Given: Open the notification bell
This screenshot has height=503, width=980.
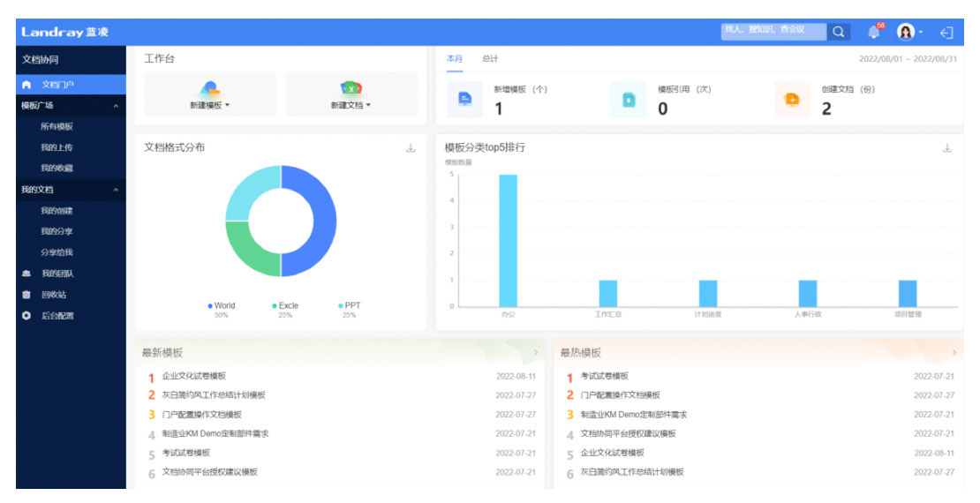Looking at the screenshot, I should 873,33.
